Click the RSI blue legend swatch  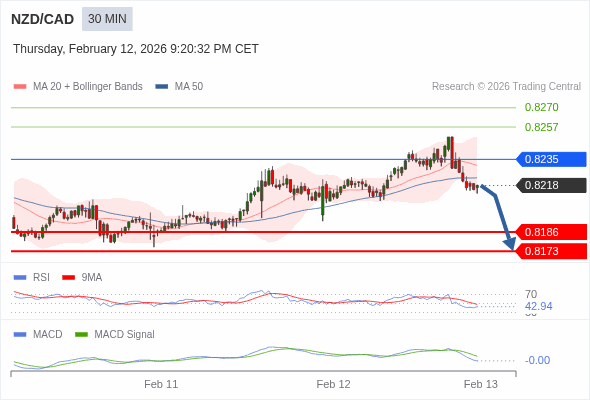(20, 278)
